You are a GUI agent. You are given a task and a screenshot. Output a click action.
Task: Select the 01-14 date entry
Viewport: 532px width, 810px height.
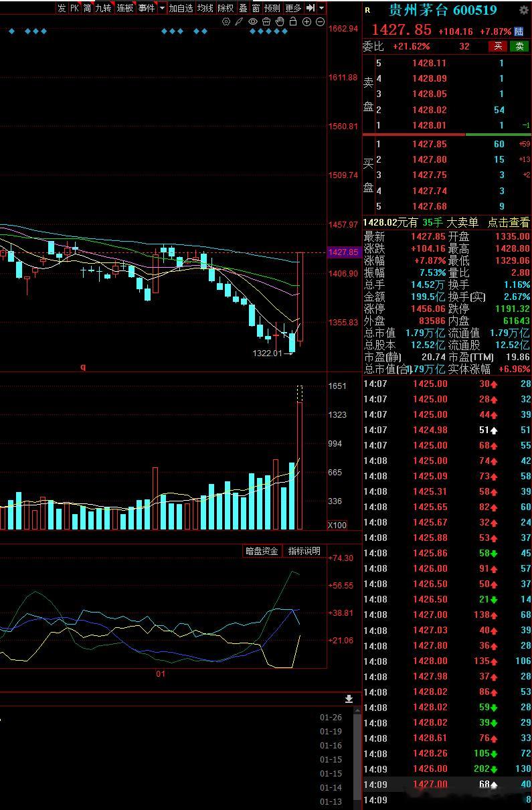click(x=331, y=788)
